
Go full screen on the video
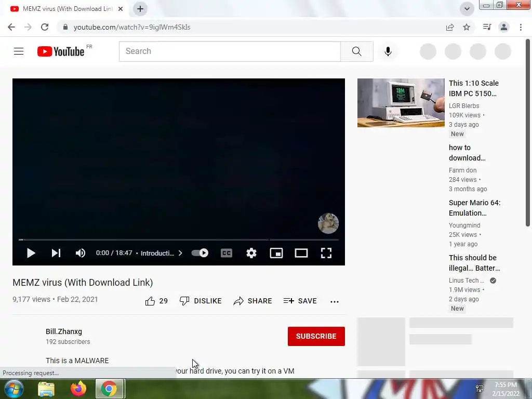[326, 253]
